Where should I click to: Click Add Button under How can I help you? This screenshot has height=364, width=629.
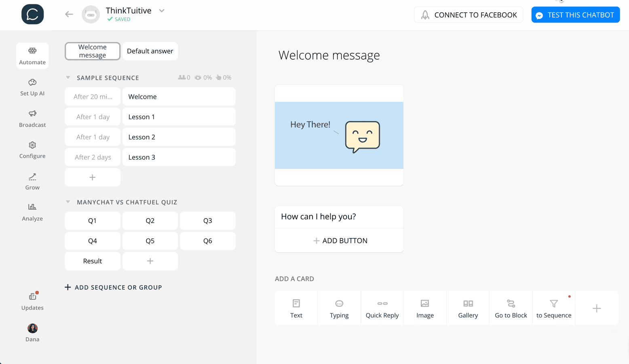tap(339, 240)
